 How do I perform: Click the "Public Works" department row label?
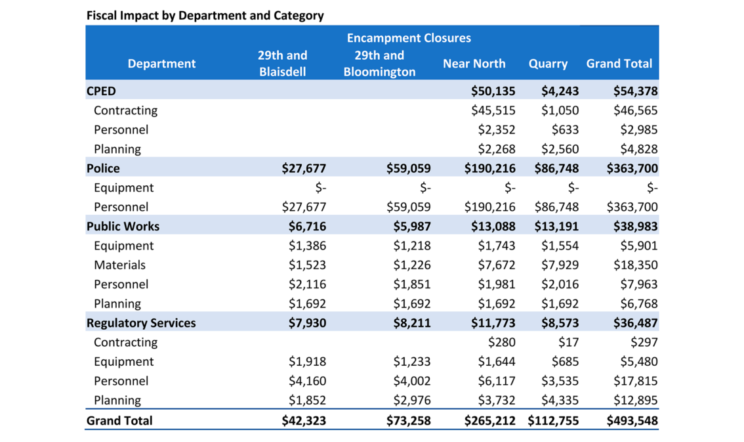click(x=123, y=226)
